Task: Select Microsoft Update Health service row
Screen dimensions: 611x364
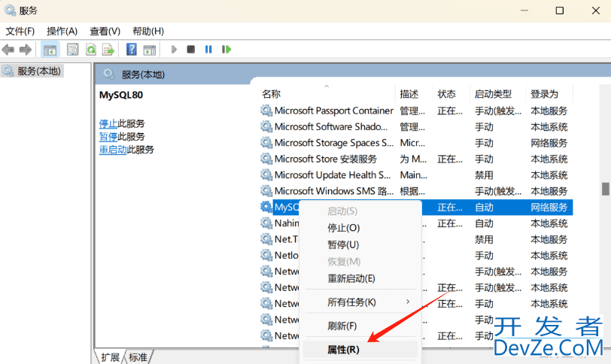Action: point(416,175)
